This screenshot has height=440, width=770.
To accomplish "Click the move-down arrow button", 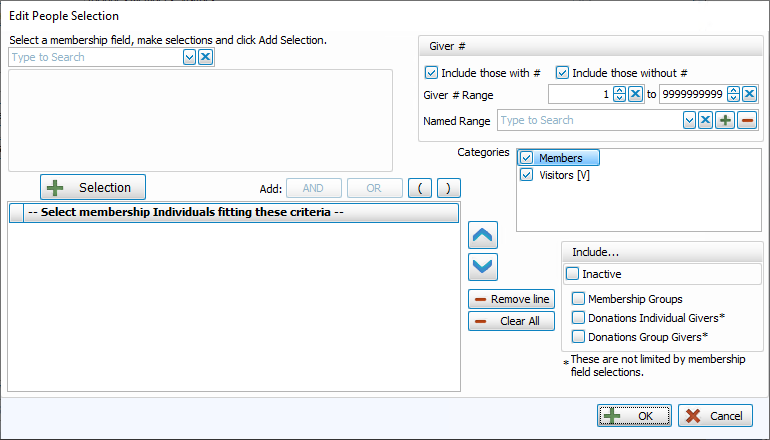I will [483, 266].
